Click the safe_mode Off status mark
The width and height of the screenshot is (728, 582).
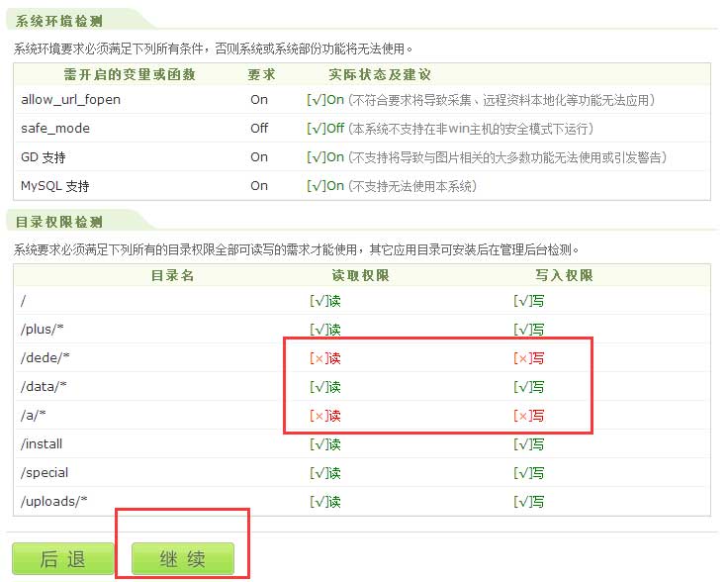(x=325, y=129)
